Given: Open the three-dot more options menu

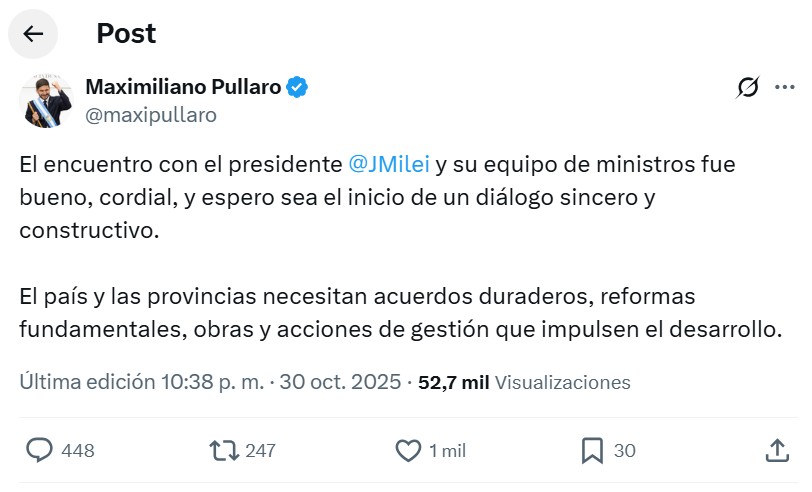Looking at the screenshot, I should 784,88.
